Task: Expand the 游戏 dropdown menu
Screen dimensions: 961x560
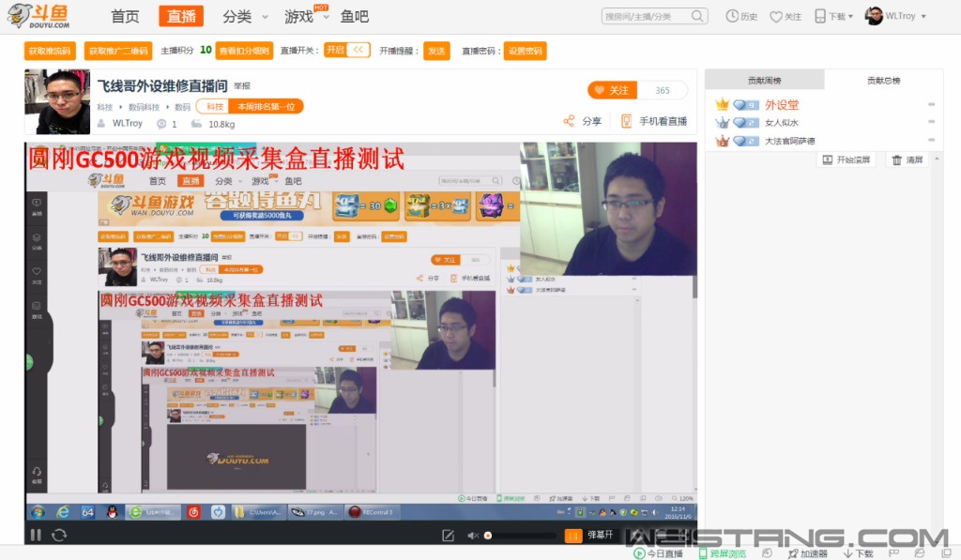Action: 307,17
